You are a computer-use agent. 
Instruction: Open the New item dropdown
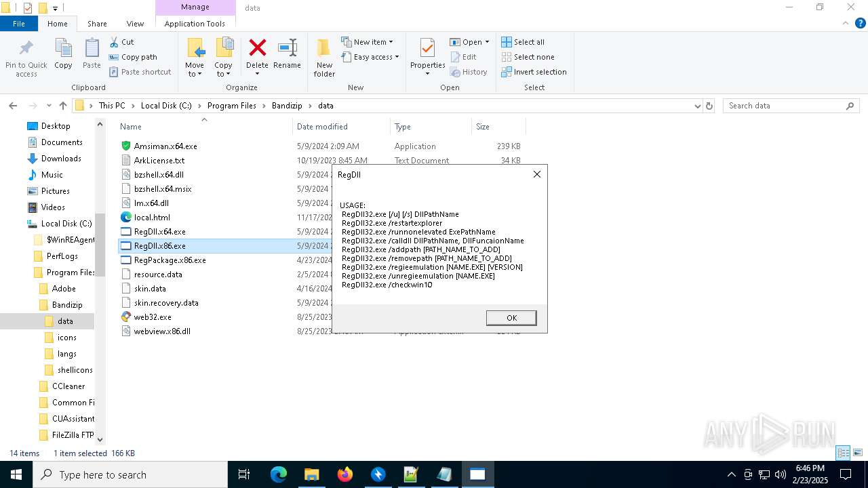[367, 42]
